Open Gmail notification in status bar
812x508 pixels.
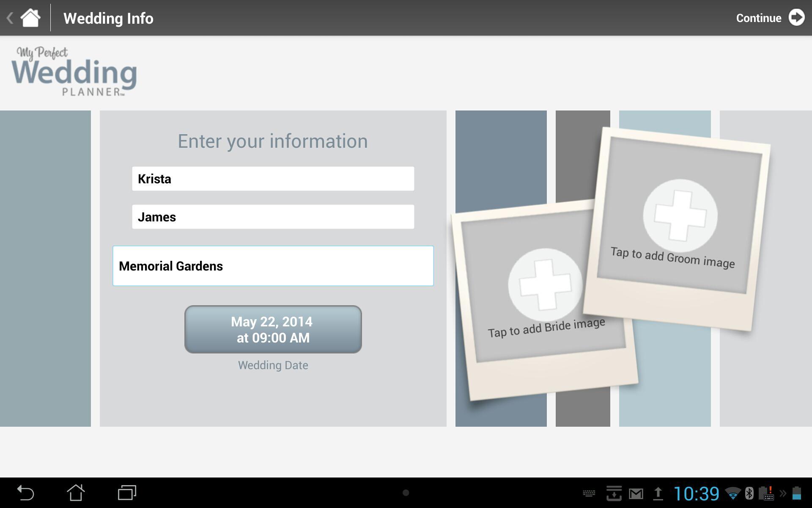coord(636,494)
